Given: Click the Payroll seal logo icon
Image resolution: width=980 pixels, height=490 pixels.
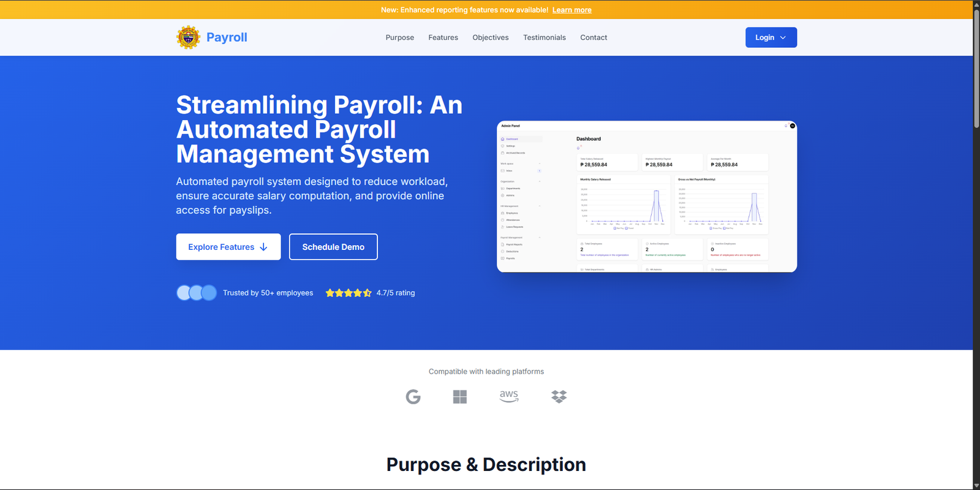Looking at the screenshot, I should pos(188,37).
